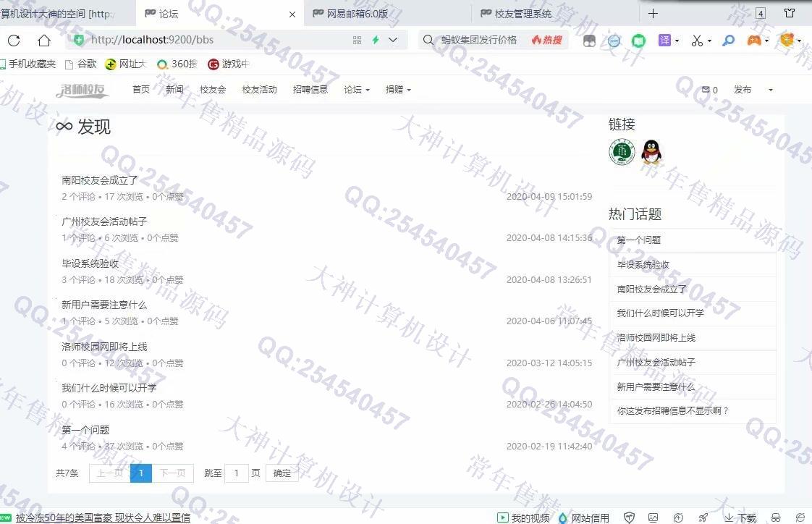Click the browser refresh icon

14,41
